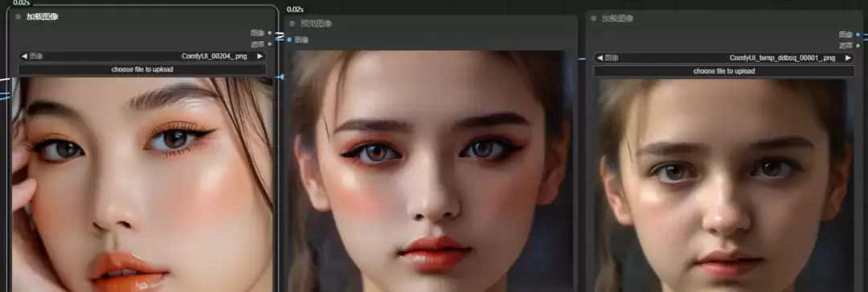Viewport: 868px width, 292px height.
Task: Collapse the rightmost 加载图像 node via its dot
Action: [x=594, y=19]
